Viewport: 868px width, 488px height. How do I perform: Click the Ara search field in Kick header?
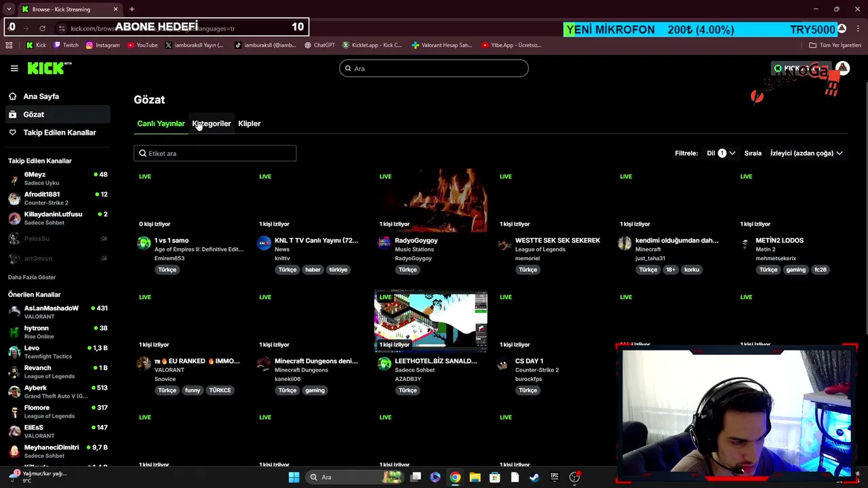[434, 68]
